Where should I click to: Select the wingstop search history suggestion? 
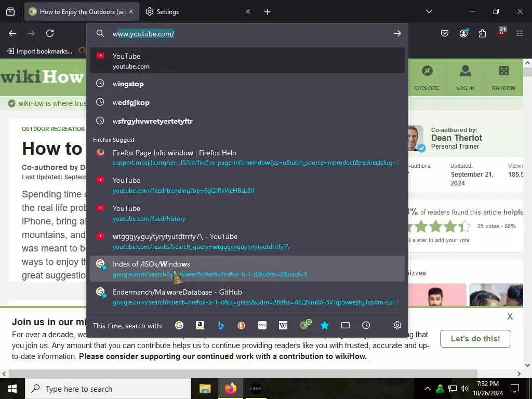[x=247, y=84]
